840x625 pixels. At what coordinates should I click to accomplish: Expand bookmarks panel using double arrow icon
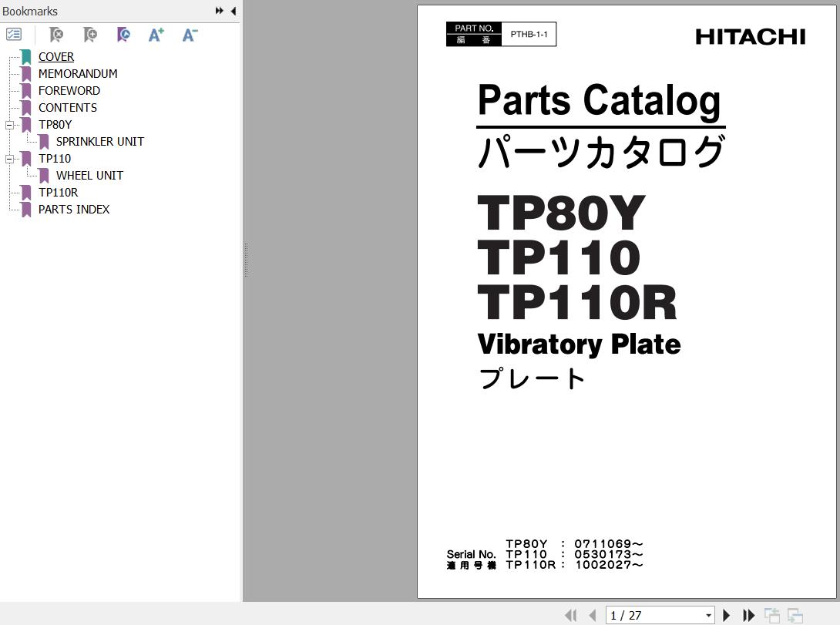219,11
